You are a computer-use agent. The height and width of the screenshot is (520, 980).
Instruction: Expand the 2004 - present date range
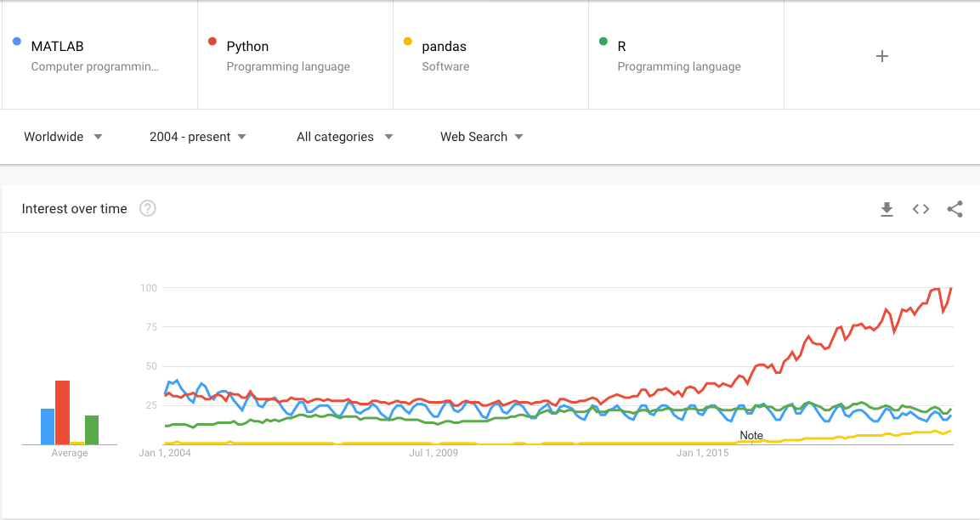(x=197, y=137)
